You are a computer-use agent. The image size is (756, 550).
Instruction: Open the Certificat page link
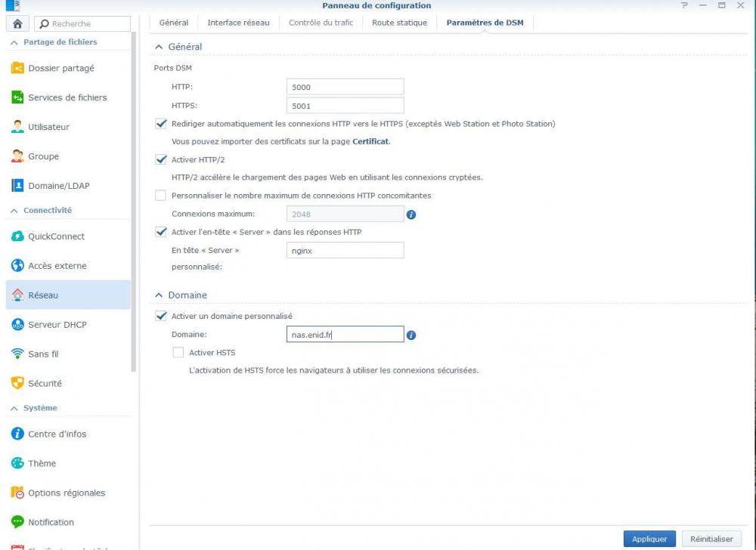pyautogui.click(x=370, y=141)
